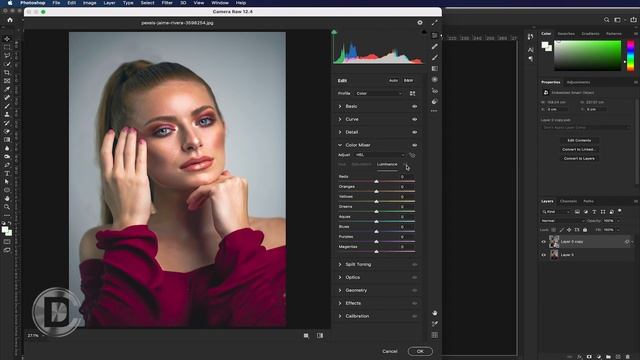Select the Eyedropper tool
Image resolution: width=640 pixels, height=360 pixels.
(7, 89)
